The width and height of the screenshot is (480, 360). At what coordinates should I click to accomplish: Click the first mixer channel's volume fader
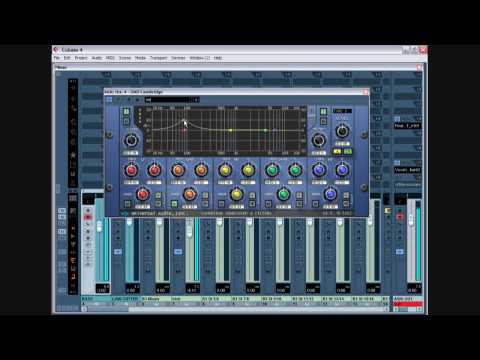pyautogui.click(x=99, y=227)
